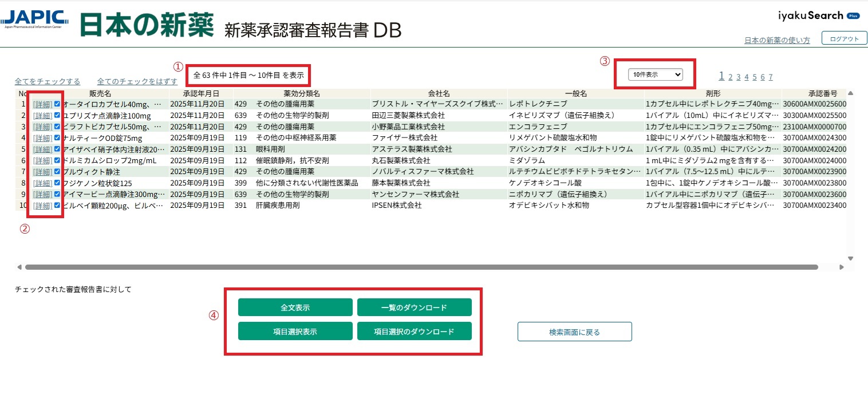Image resolution: width=868 pixels, height=410 pixels.
Task: Go to results page 2
Action: [730, 77]
